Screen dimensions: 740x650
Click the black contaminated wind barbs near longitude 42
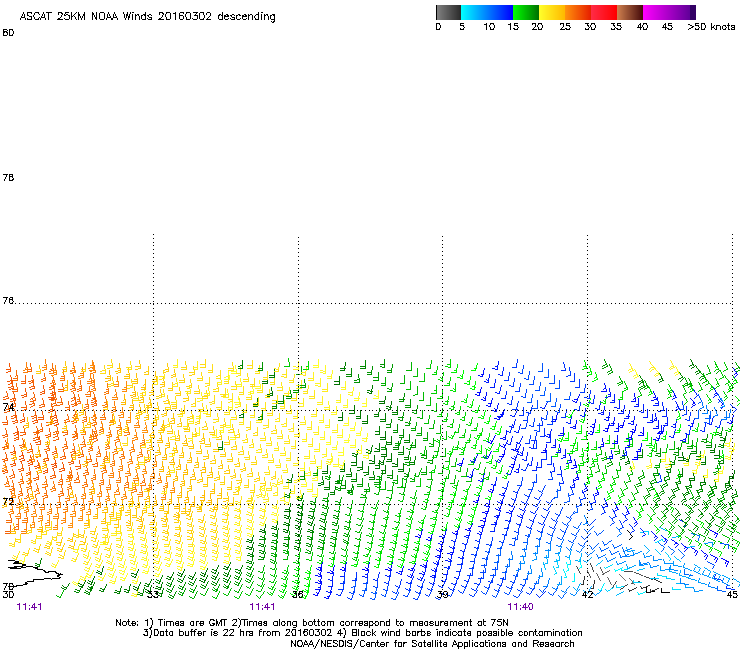[x=624, y=580]
